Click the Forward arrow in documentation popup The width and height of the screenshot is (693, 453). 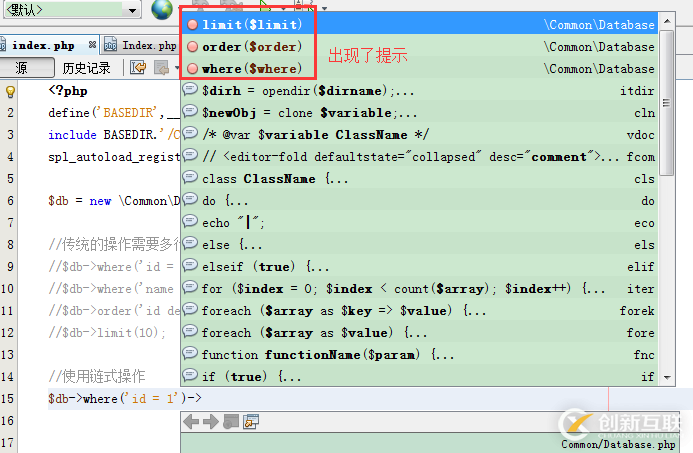[x=211, y=422]
